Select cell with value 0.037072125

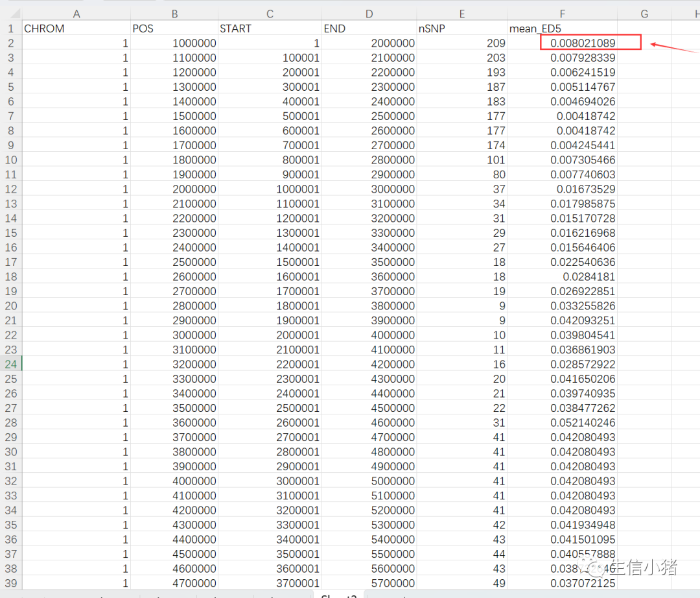click(x=563, y=583)
